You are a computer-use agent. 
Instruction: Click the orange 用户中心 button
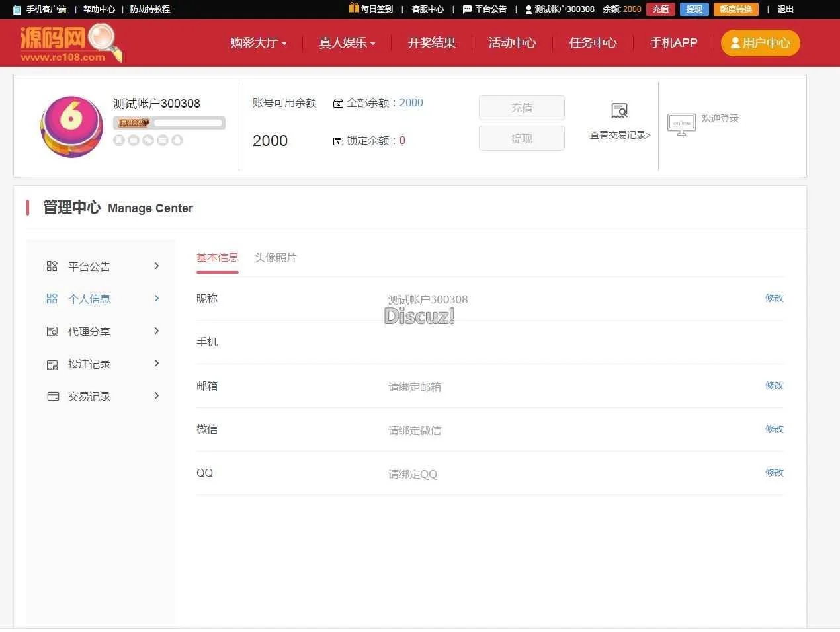[x=760, y=43]
